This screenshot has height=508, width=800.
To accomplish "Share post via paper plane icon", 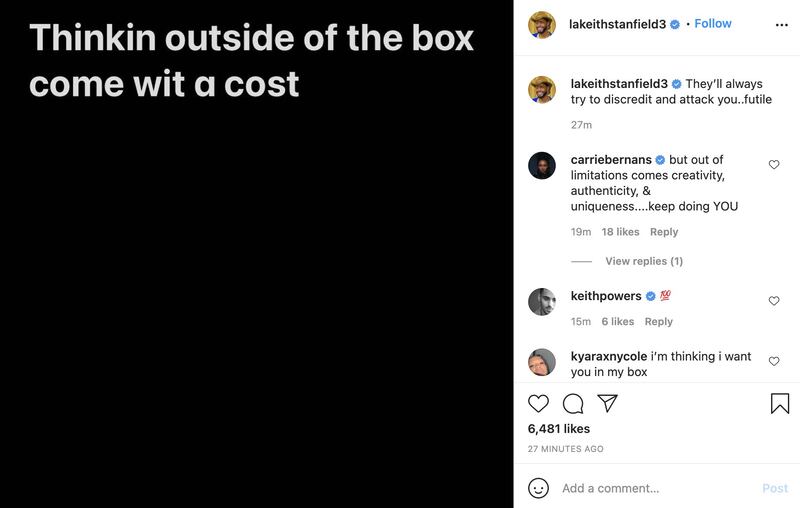I will point(607,403).
